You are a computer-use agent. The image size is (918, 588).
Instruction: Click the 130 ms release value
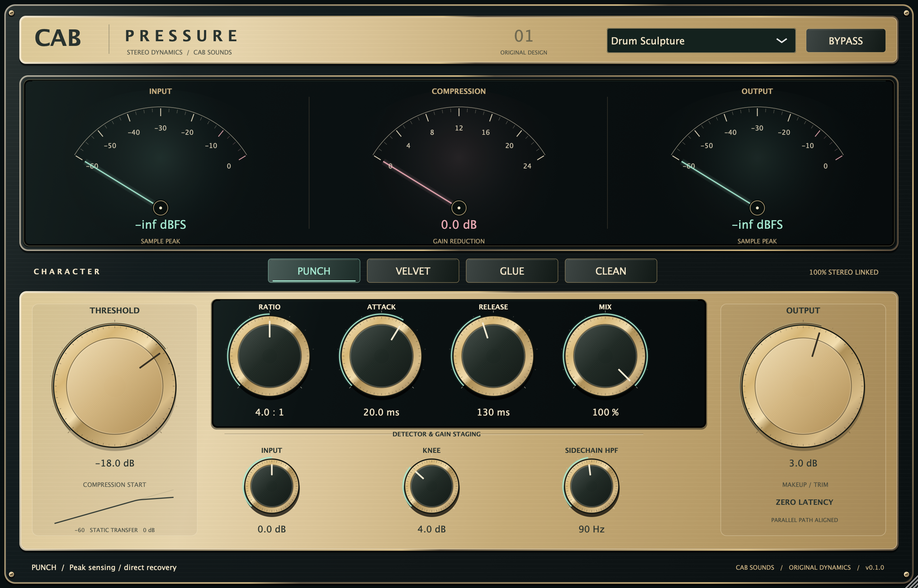493,412
